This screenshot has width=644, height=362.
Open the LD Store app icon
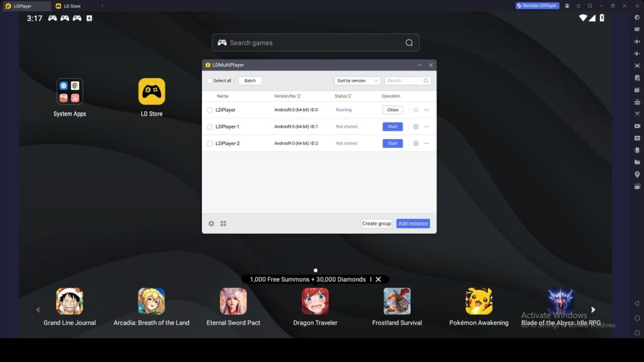click(x=152, y=92)
